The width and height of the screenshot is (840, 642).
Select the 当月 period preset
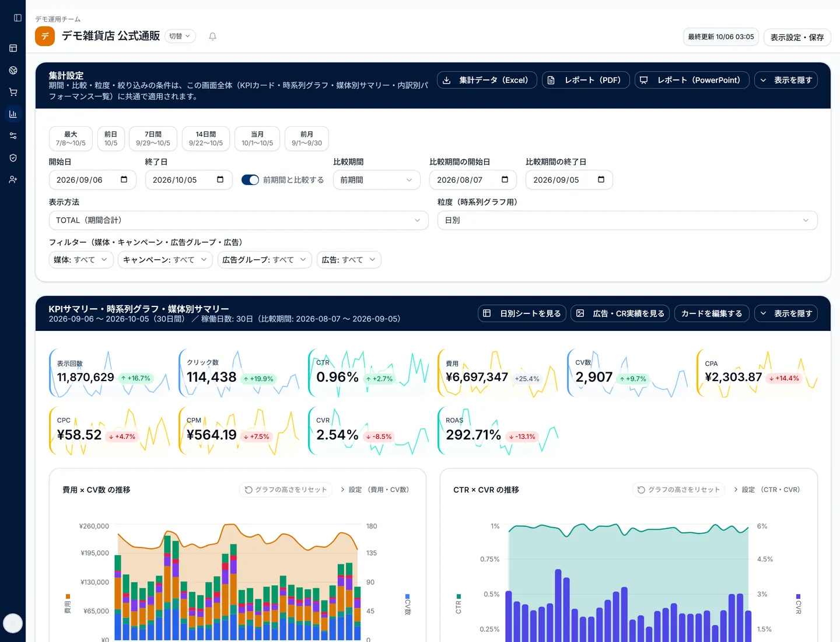click(257, 138)
